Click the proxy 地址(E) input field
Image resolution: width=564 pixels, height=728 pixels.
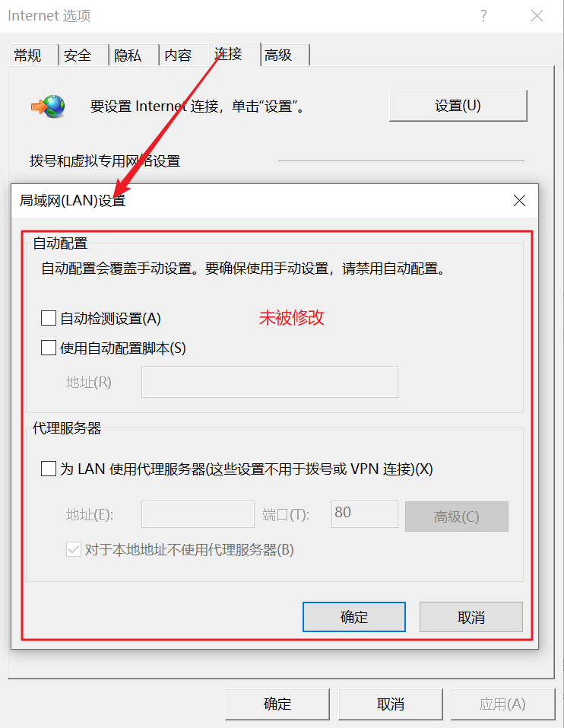[x=198, y=514]
